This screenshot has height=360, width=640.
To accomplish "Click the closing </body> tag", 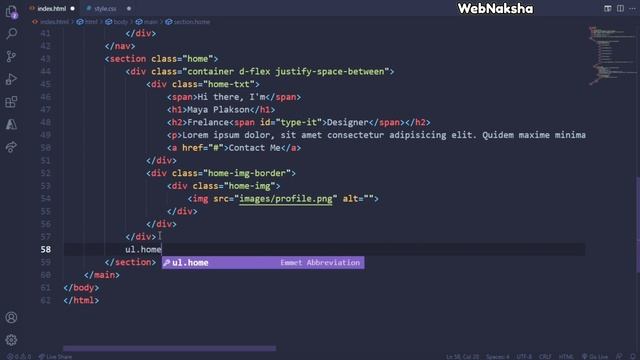I will (81, 288).
